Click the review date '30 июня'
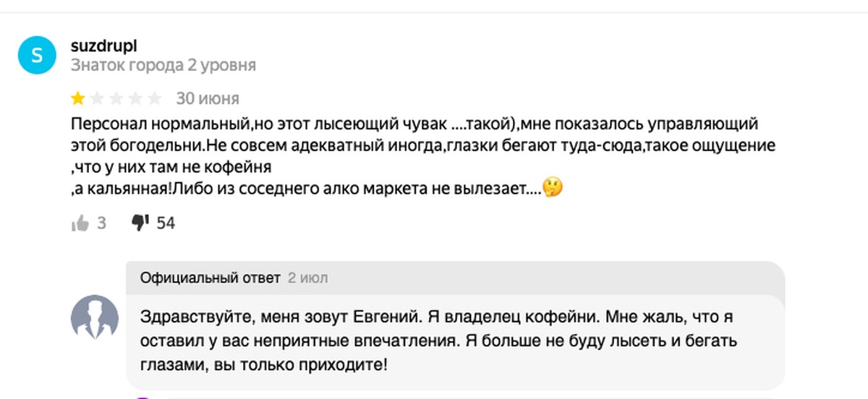The width and height of the screenshot is (868, 399). click(x=208, y=98)
